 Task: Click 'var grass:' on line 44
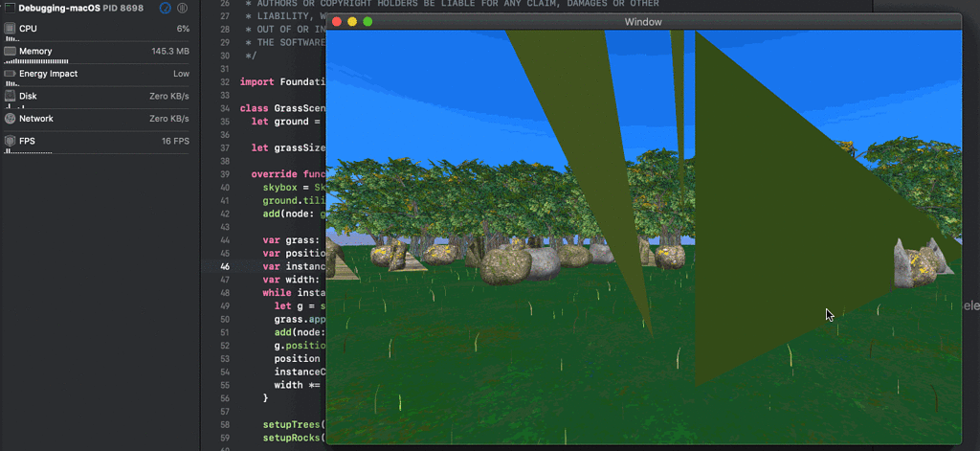click(292, 240)
